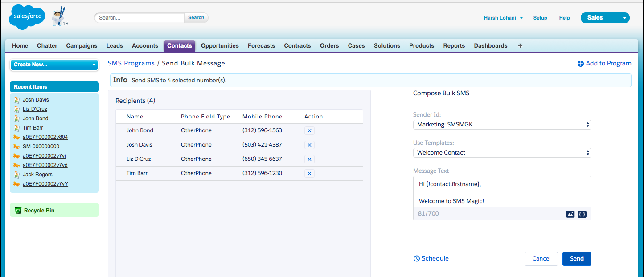Open the Harsh Lohani user menu
Viewport: 644px width, 277px height.
coord(504,18)
